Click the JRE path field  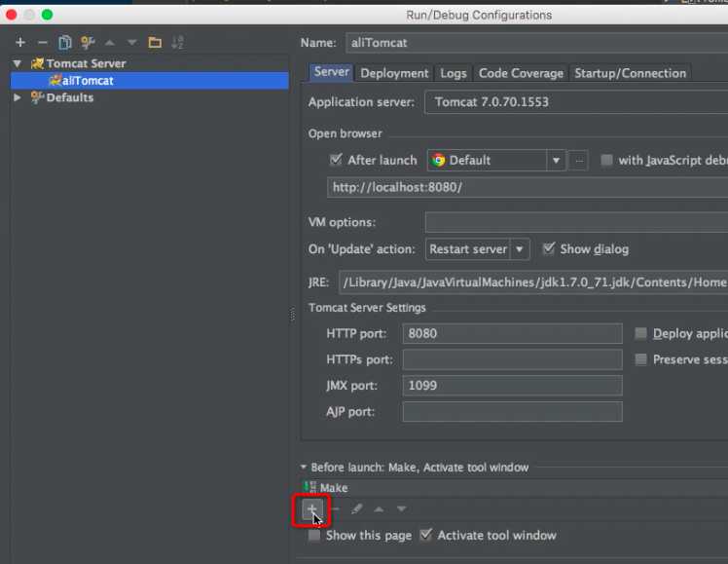(x=533, y=282)
